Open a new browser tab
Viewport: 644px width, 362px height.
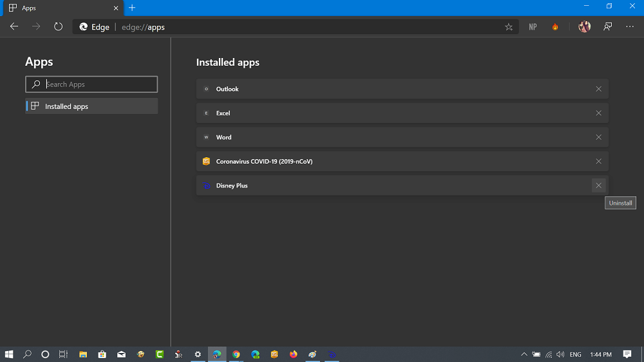(132, 8)
